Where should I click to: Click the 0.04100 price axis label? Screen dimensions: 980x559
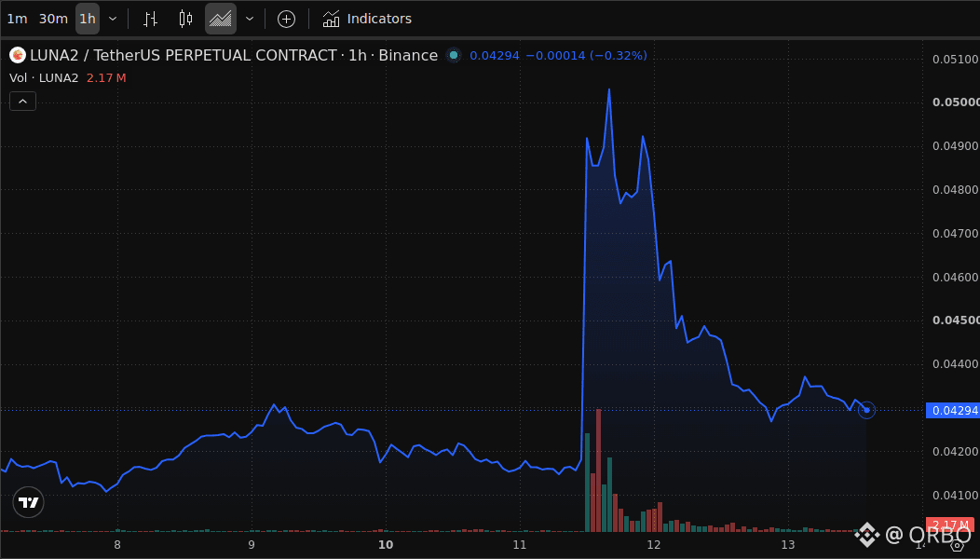pyautogui.click(x=956, y=496)
